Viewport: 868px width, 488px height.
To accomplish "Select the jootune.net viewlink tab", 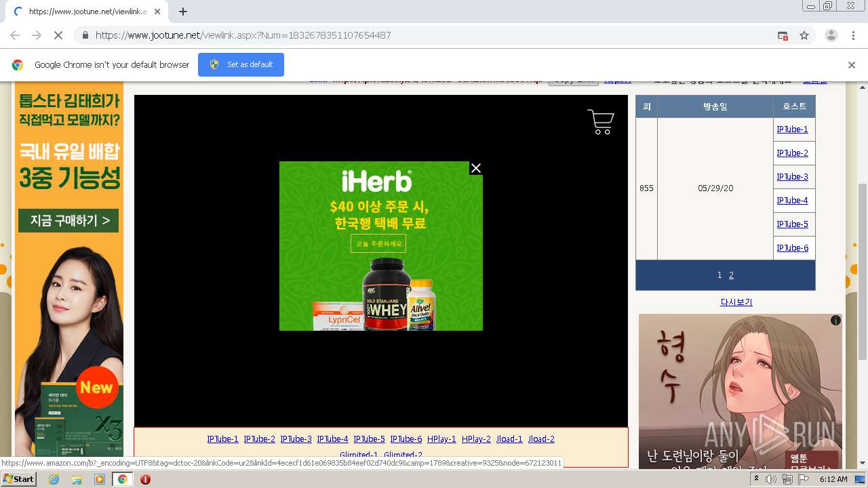I will click(x=87, y=12).
